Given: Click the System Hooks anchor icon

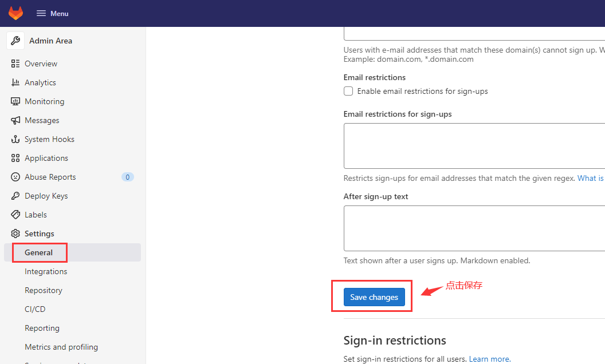Looking at the screenshot, I should (x=15, y=139).
